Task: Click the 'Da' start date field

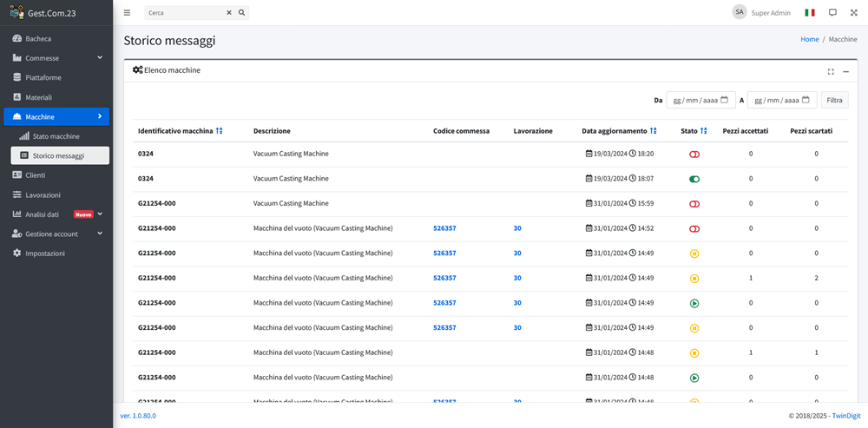Action: [x=700, y=100]
